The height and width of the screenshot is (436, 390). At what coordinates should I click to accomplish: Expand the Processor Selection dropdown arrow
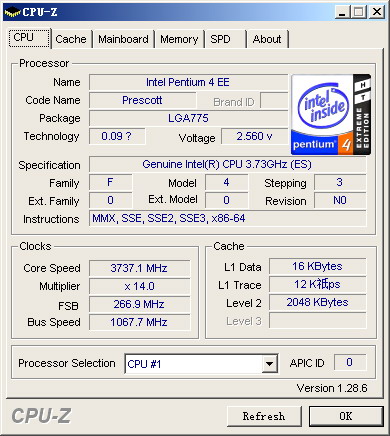pos(270,364)
